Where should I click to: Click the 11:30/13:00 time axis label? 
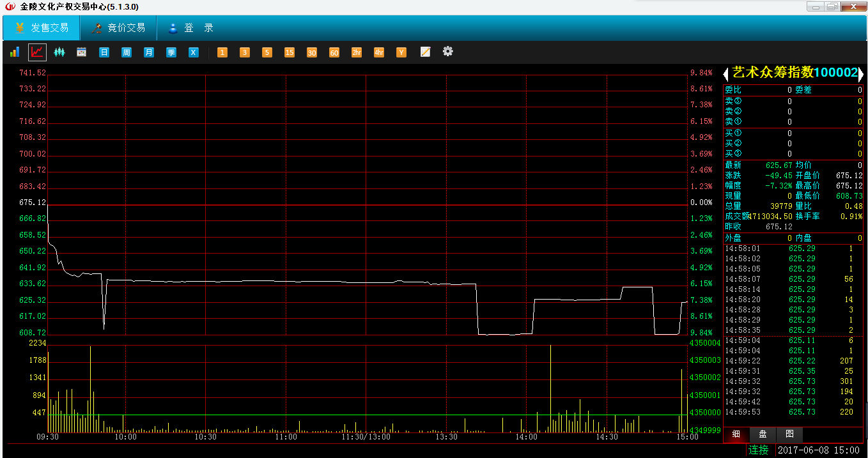click(366, 437)
